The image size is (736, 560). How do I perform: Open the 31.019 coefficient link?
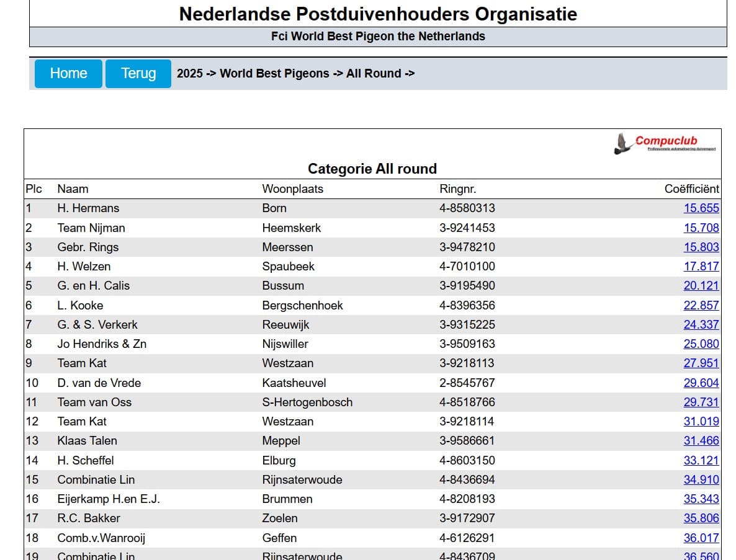(x=701, y=421)
